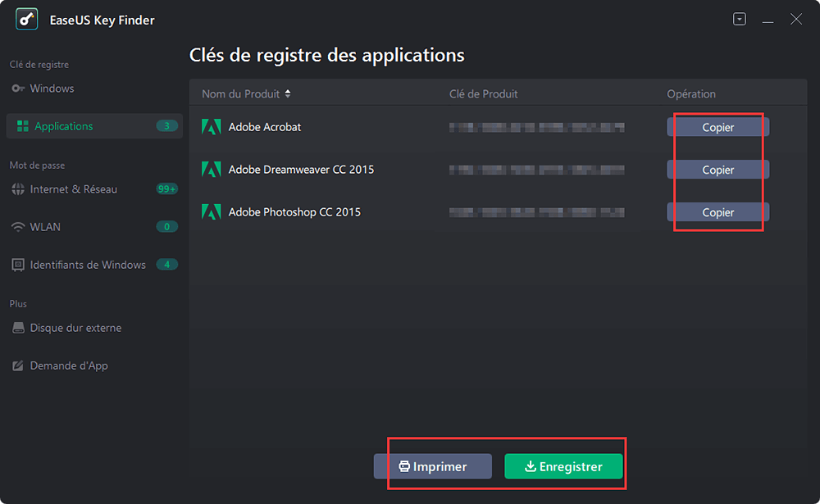This screenshot has height=504, width=820.
Task: Click the blurred key of Adobe Acrobat
Action: pyautogui.click(x=536, y=127)
